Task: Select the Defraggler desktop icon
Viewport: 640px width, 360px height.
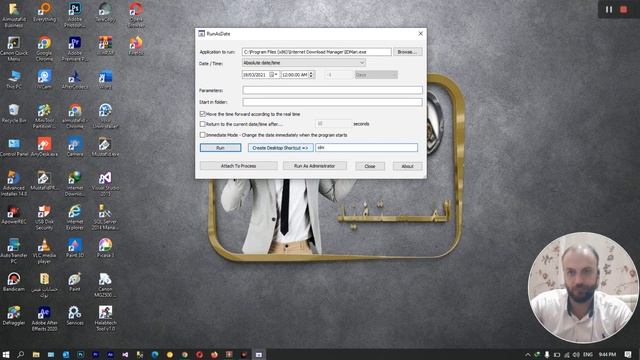Action: 14,316
